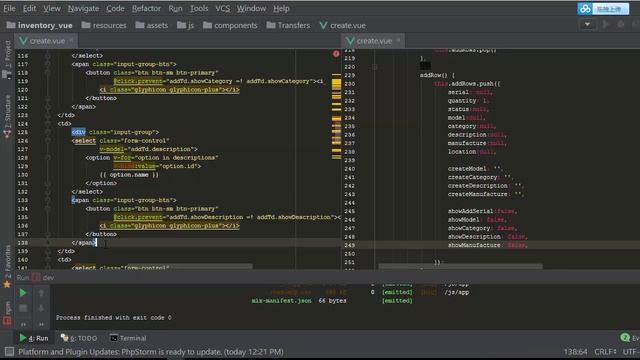Collapse the span fold at line 133
The height and width of the screenshot is (360, 640).
pos(48,200)
